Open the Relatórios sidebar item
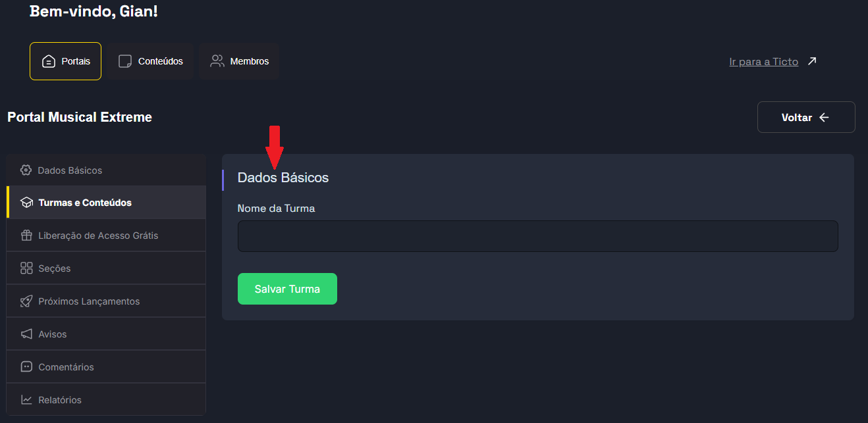 (60, 400)
